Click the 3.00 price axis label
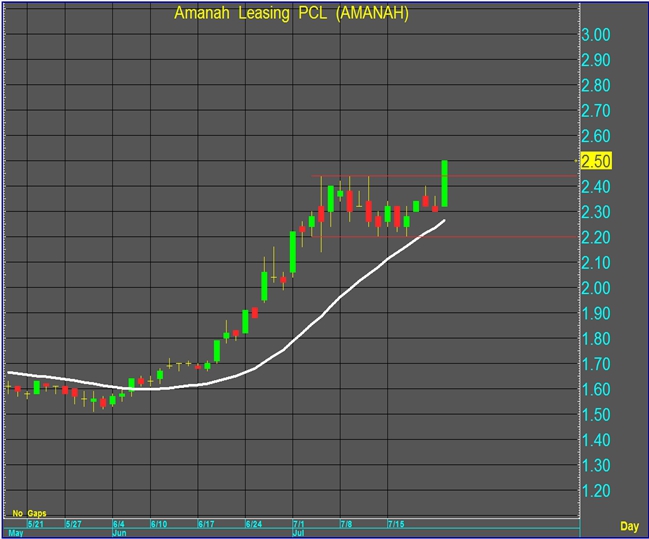This screenshot has height=539, width=649. pos(596,35)
